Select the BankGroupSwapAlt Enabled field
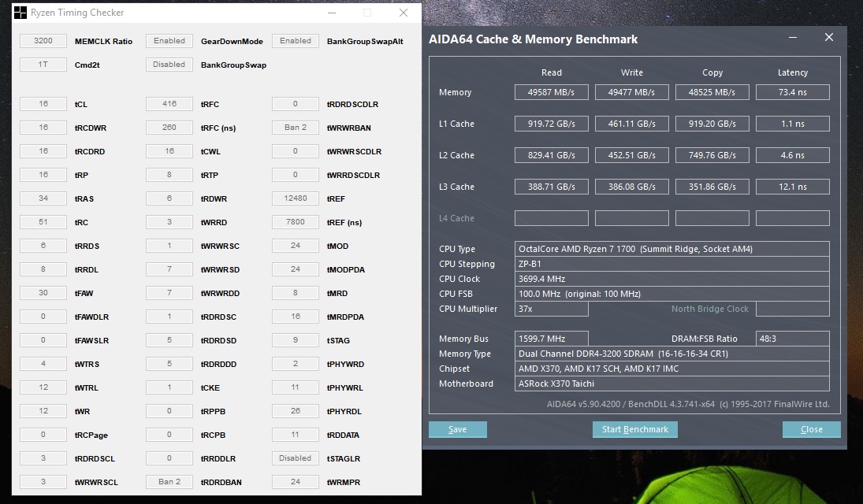Screen dimensions: 863x504 [x=296, y=41]
